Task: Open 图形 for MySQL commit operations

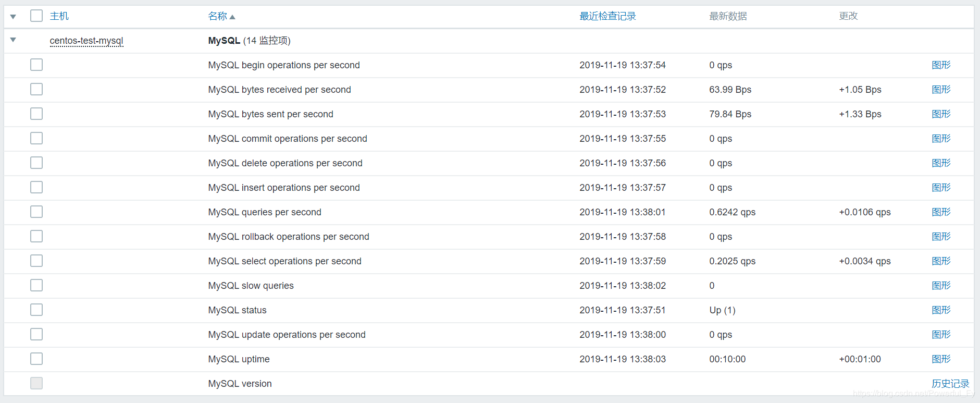Action: coord(941,139)
